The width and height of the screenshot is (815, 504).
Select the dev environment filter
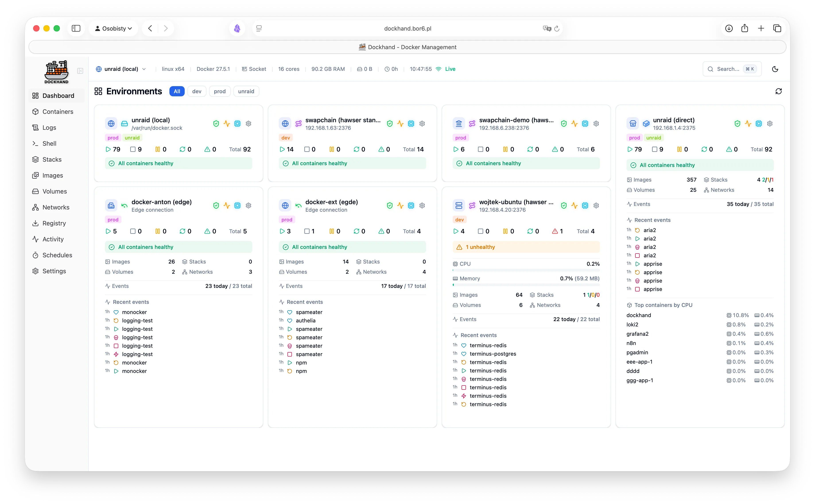197,91
